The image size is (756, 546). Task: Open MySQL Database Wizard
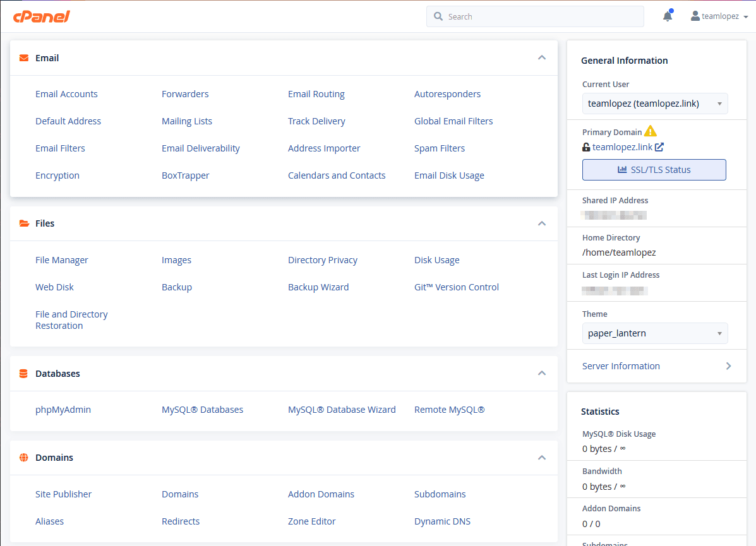point(341,410)
